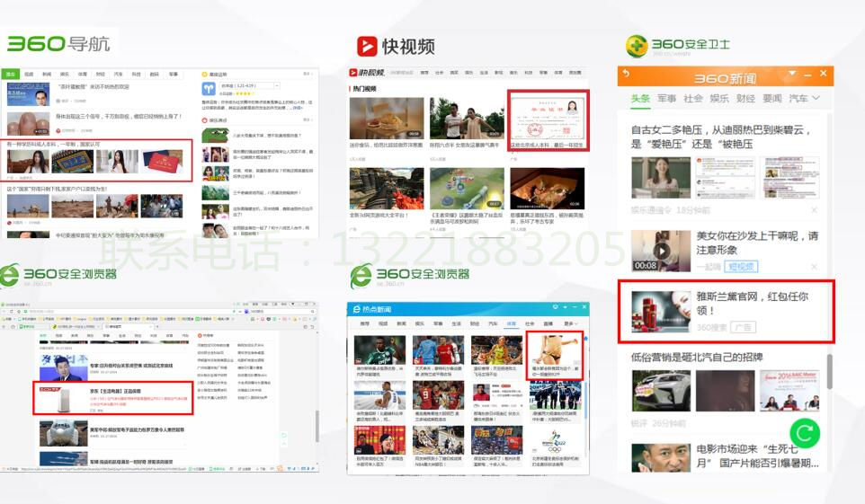The height and width of the screenshot is (504, 865).
Task: Click the Aries zodiac icon in 360导航
Action: point(210,88)
